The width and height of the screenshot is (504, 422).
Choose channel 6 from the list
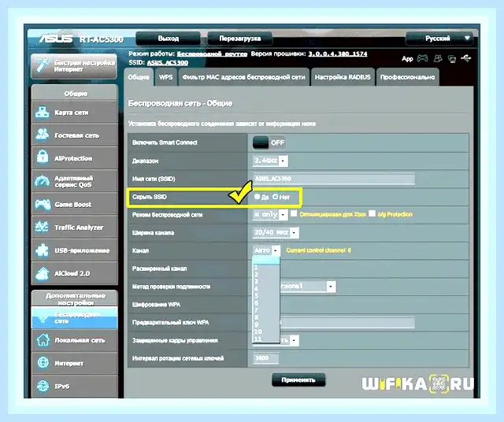click(x=266, y=303)
